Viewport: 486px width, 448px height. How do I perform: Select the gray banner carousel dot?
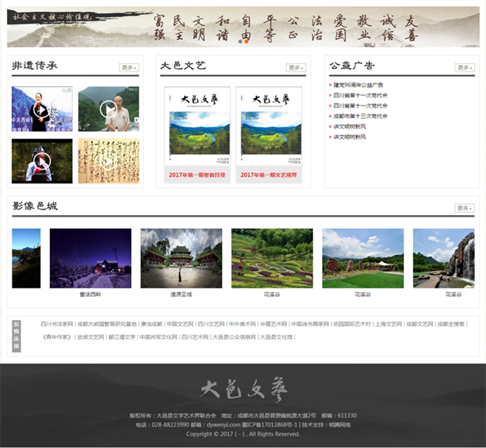pyautogui.click(x=240, y=41)
